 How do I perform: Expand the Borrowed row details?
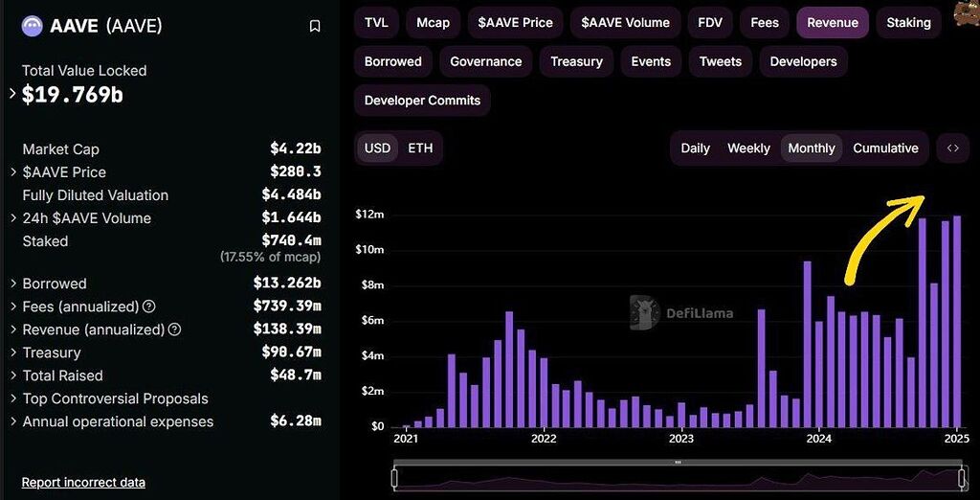click(12, 284)
